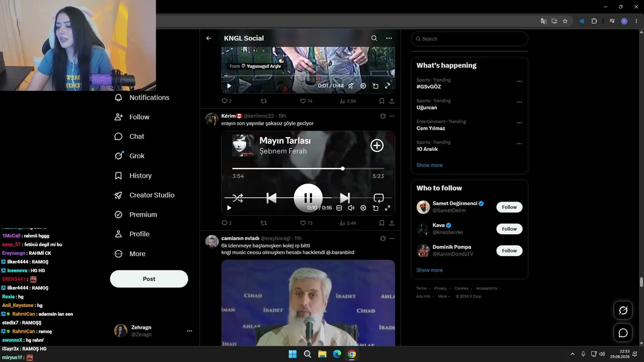Open Chrome from the taskbar
644x362 pixels.
(x=352, y=354)
